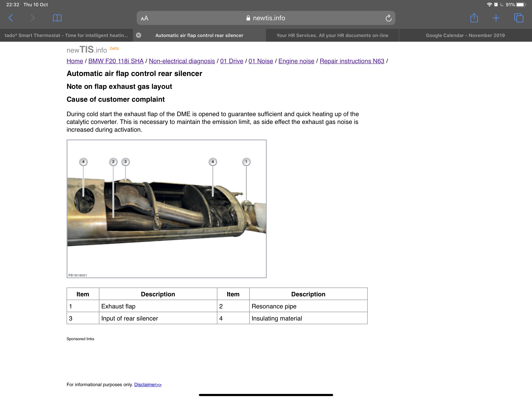Open Repair instructions N63 breadcrumb link
This screenshot has height=399, width=532.
click(x=352, y=61)
